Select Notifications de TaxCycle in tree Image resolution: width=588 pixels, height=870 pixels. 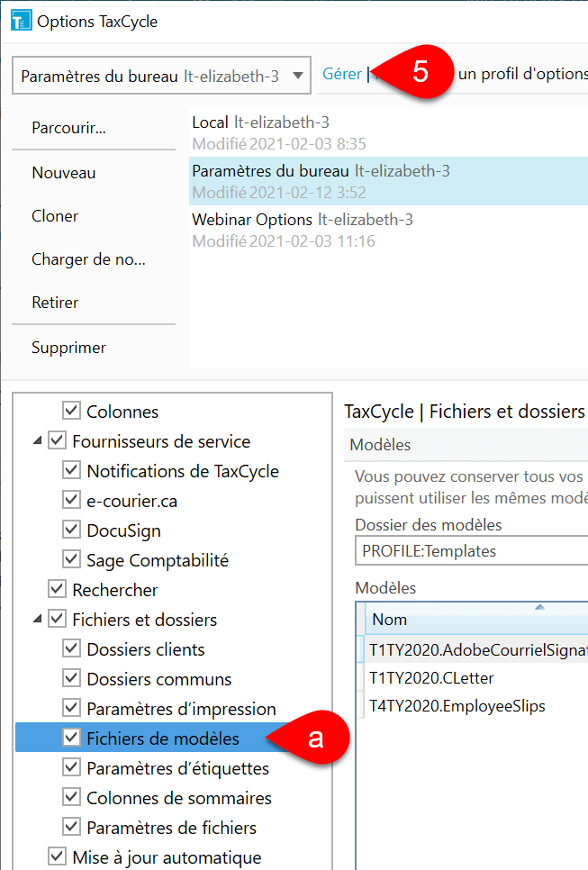183,471
